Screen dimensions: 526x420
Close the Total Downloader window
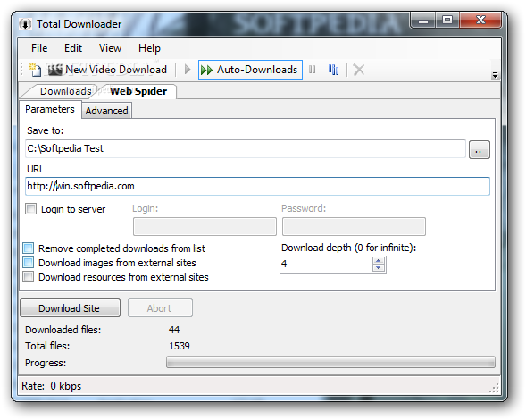480,21
